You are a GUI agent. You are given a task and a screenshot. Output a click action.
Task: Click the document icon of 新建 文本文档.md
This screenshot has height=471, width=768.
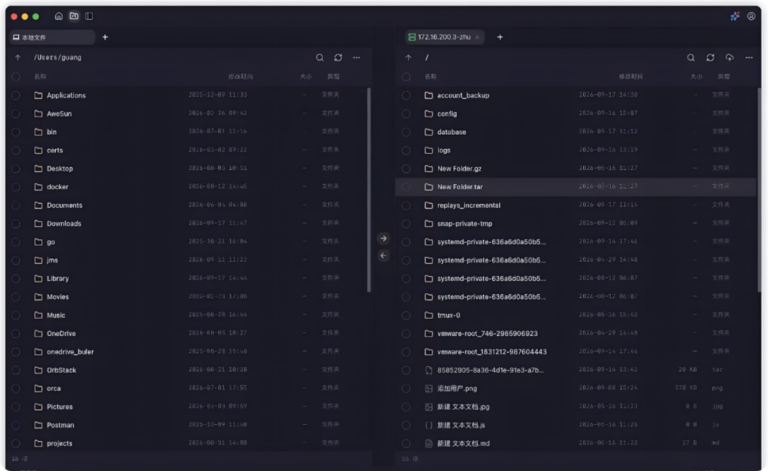coord(429,444)
